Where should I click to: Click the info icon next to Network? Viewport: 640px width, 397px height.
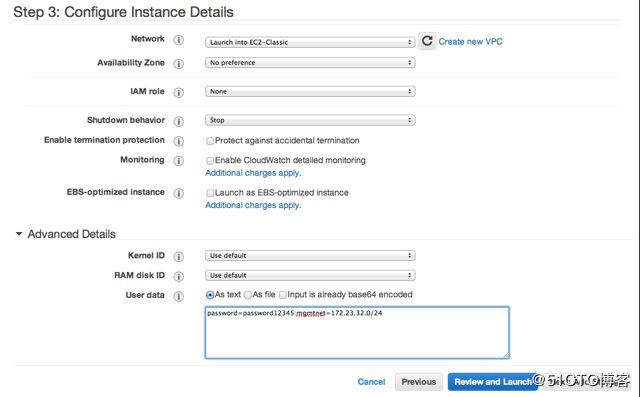(x=178, y=40)
